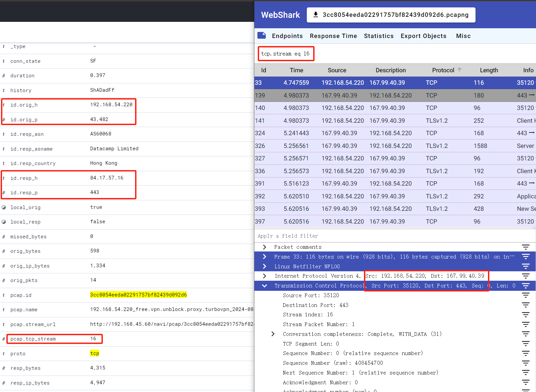The image size is (536, 392).
Task: Click the filter icon on the Destination Port row
Action: 526,305
